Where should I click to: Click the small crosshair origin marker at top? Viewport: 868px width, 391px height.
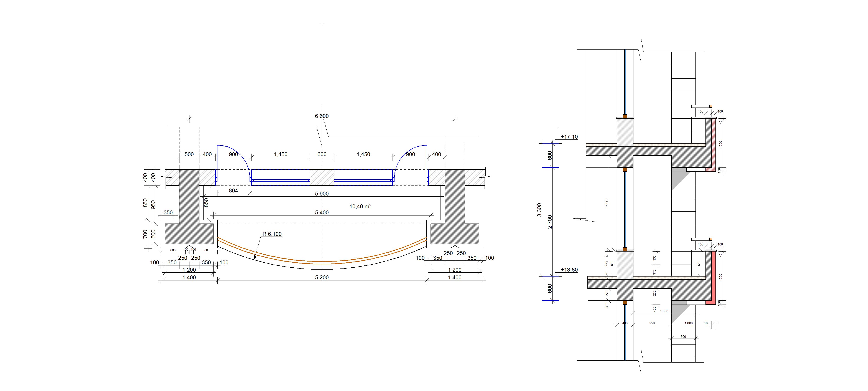click(x=322, y=24)
